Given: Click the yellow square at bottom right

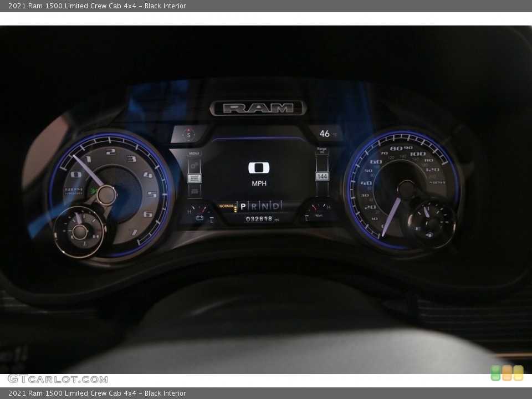Looking at the screenshot, I should pyautogui.click(x=518, y=373).
